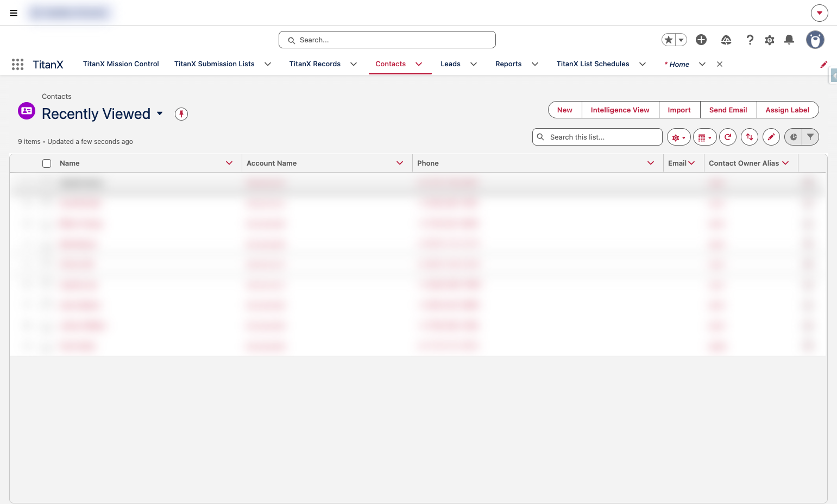This screenshot has height=504, width=837.
Task: Expand the Leads tab chevron
Action: [x=474, y=64]
